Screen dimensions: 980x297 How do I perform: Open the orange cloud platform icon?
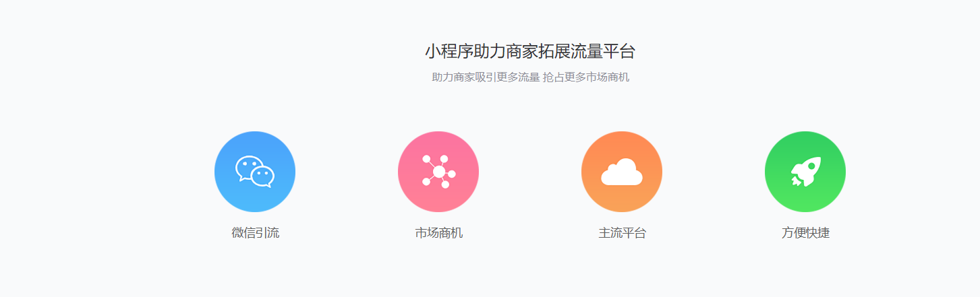point(622,172)
